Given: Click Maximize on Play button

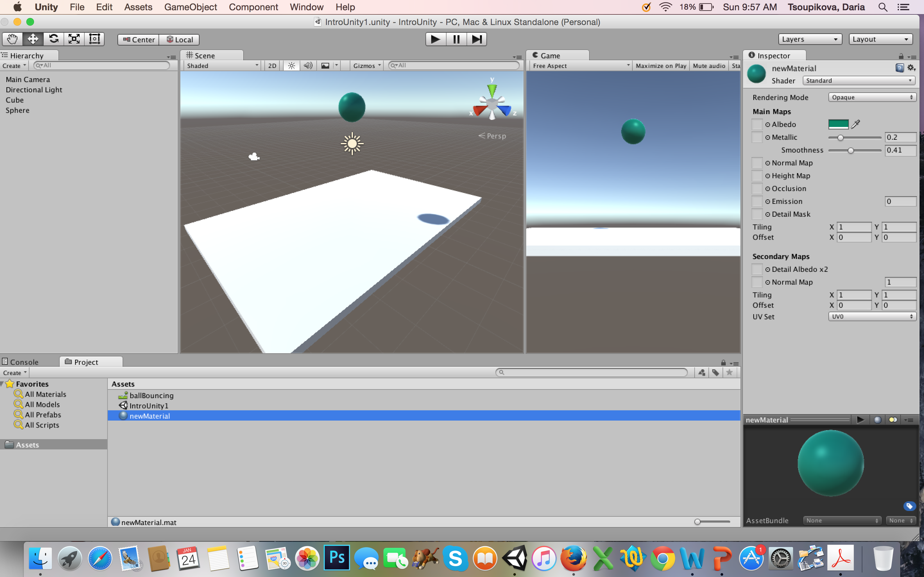Looking at the screenshot, I should click(x=661, y=66).
